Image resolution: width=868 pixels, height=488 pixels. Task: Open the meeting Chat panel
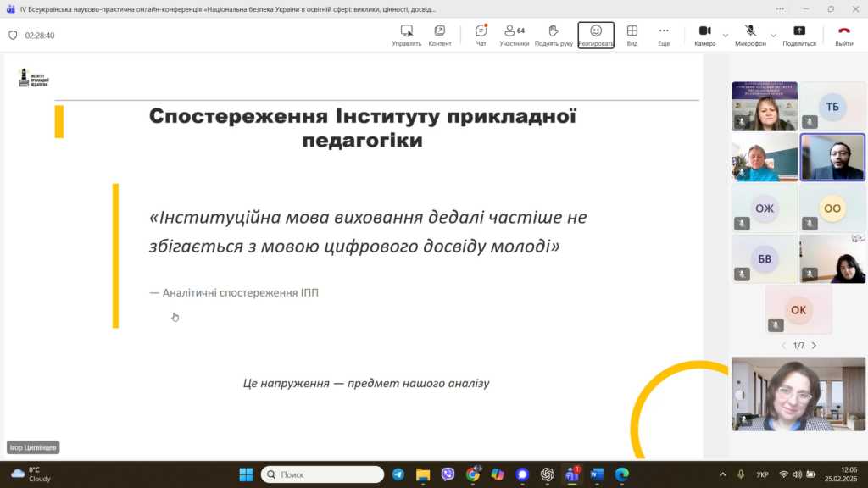tap(481, 35)
